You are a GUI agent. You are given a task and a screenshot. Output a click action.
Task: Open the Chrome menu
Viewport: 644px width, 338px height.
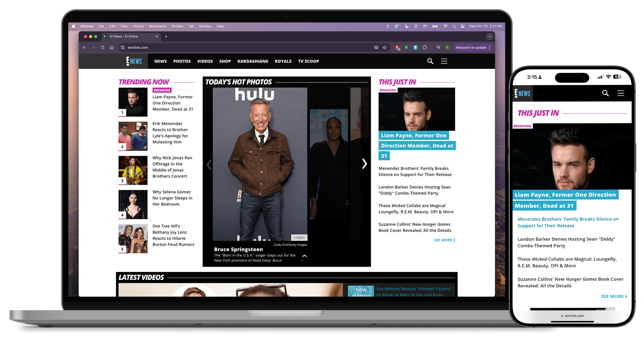click(87, 26)
